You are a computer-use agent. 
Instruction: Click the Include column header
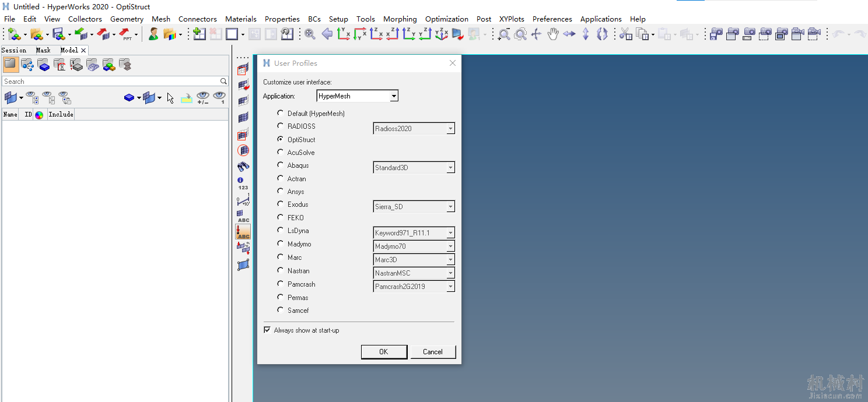[61, 114]
